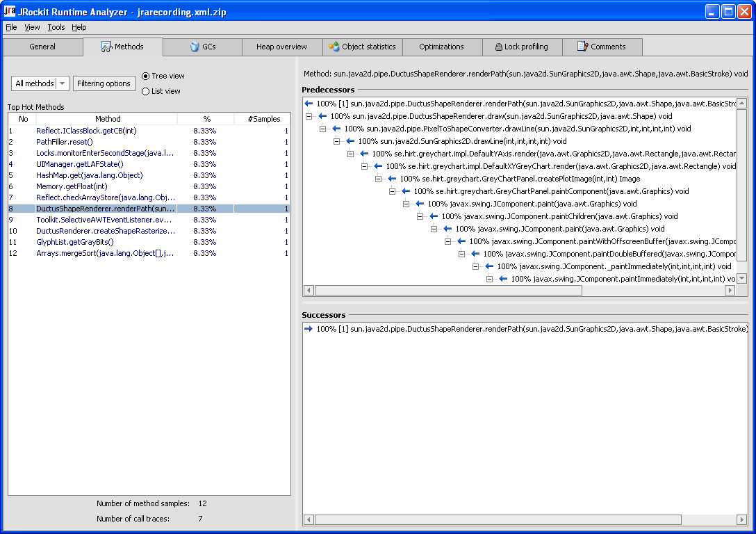756x534 pixels.
Task: Switch to the GCs tab
Action: click(203, 47)
